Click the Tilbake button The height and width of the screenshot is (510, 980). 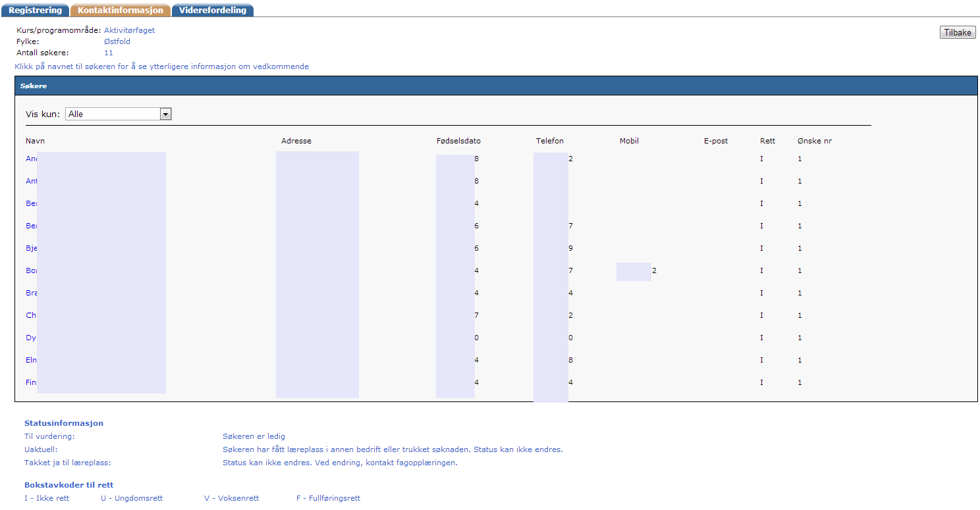click(x=958, y=32)
